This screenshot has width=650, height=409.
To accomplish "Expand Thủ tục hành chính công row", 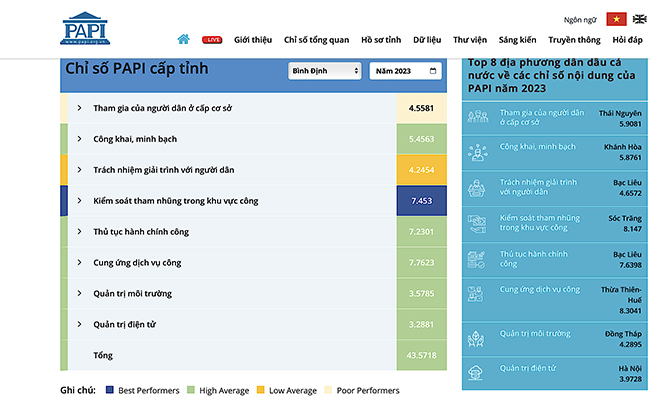I will [79, 232].
